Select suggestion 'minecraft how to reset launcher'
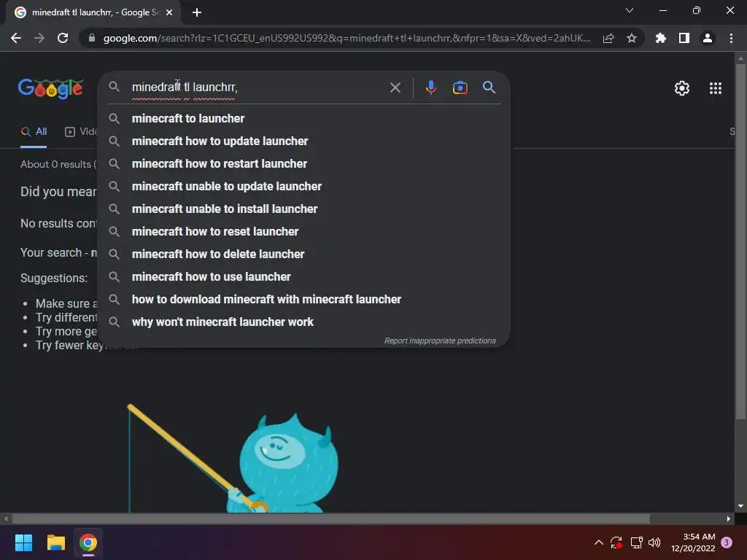Viewport: 747px width, 560px height. click(303, 231)
